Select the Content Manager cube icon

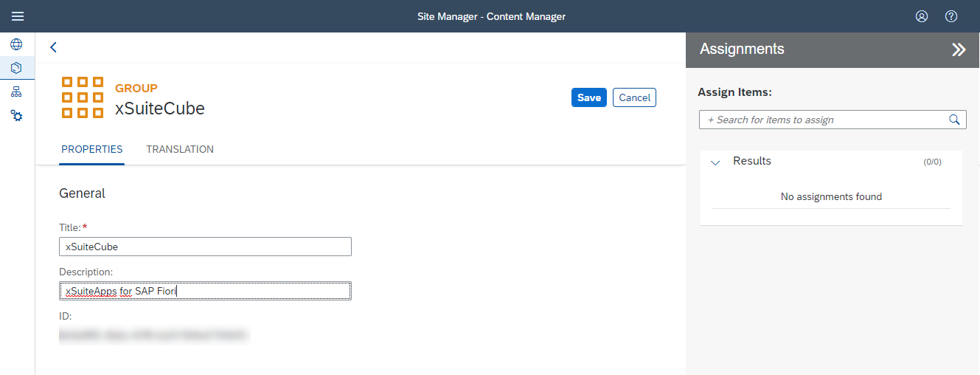pos(16,68)
